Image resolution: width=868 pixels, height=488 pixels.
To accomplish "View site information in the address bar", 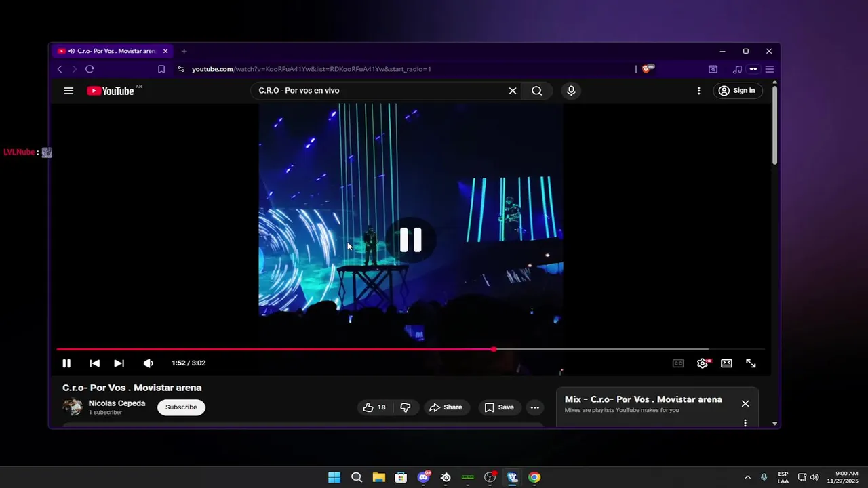I will (180, 69).
